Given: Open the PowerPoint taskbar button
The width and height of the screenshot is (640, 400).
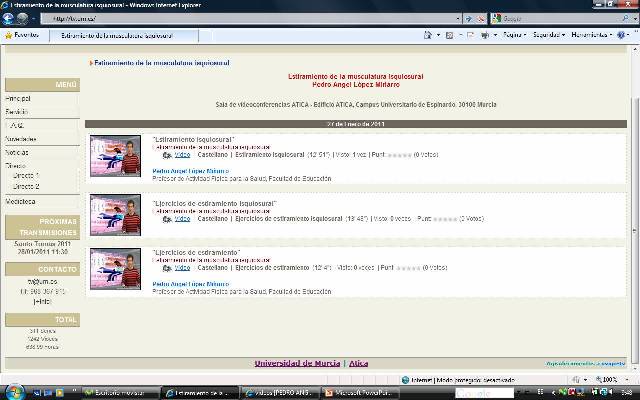Looking at the screenshot, I should [x=361, y=393].
